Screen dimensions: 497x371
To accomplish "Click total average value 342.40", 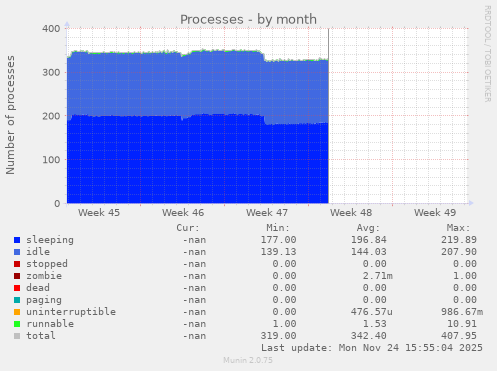I will pos(369,336).
